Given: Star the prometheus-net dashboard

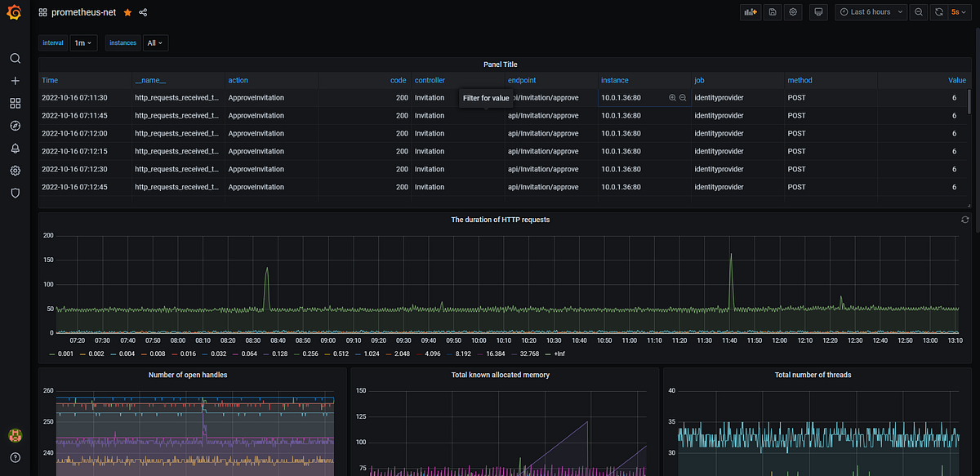Looking at the screenshot, I should click(x=127, y=12).
